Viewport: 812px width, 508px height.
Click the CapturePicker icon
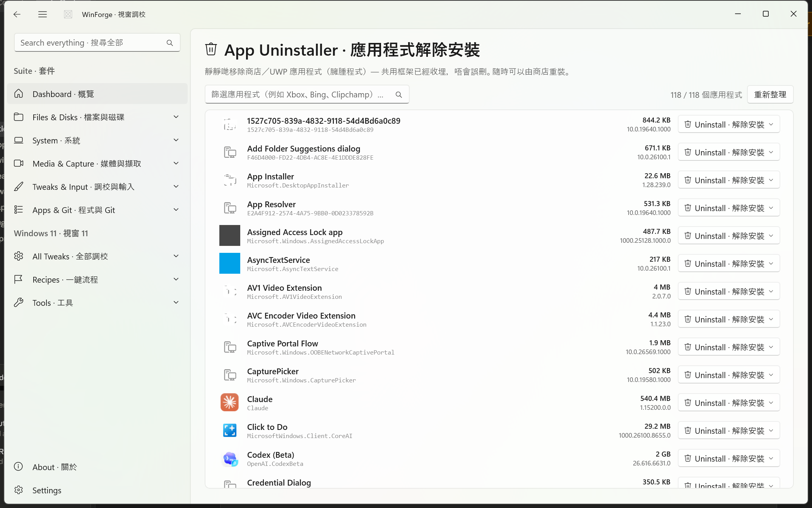(x=230, y=375)
